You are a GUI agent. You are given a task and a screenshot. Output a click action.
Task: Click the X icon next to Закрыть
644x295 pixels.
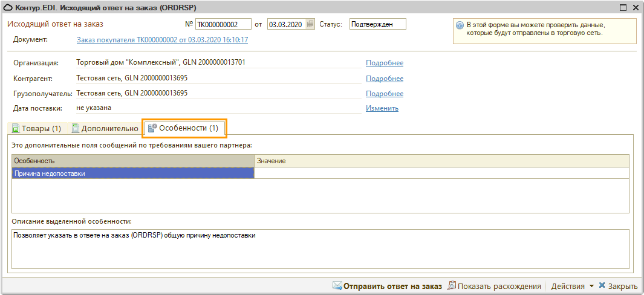coord(602,286)
